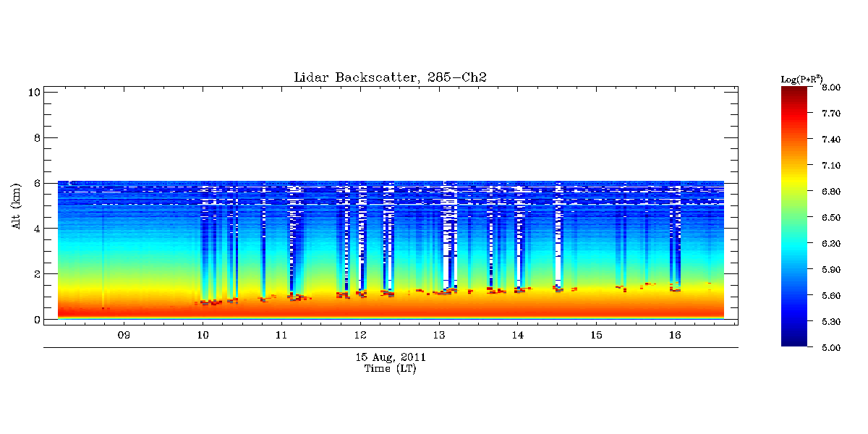The width and height of the screenshot is (868, 434).
Task: Click the altitude tick label 2
Action: click(x=36, y=274)
